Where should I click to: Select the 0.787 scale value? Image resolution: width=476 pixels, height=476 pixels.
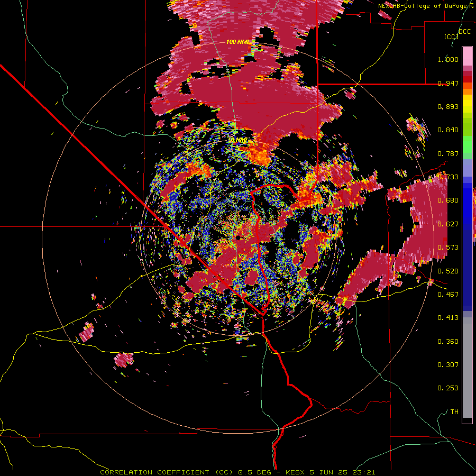point(448,153)
